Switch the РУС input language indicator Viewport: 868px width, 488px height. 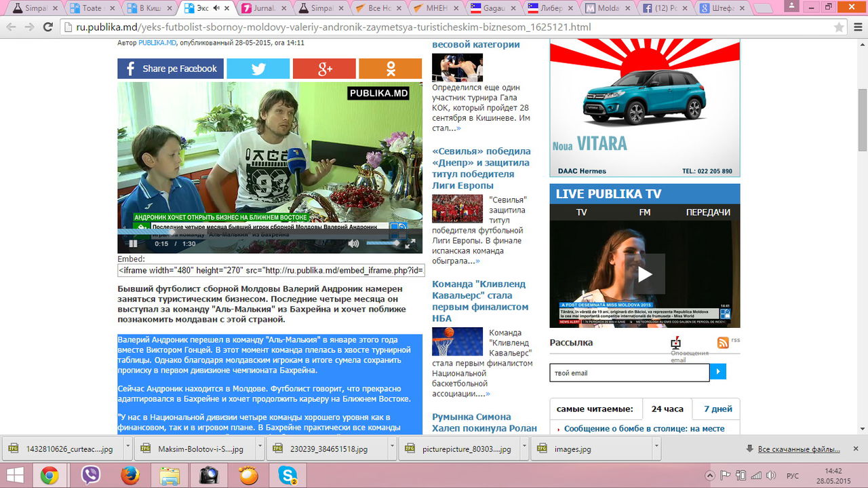pos(792,475)
